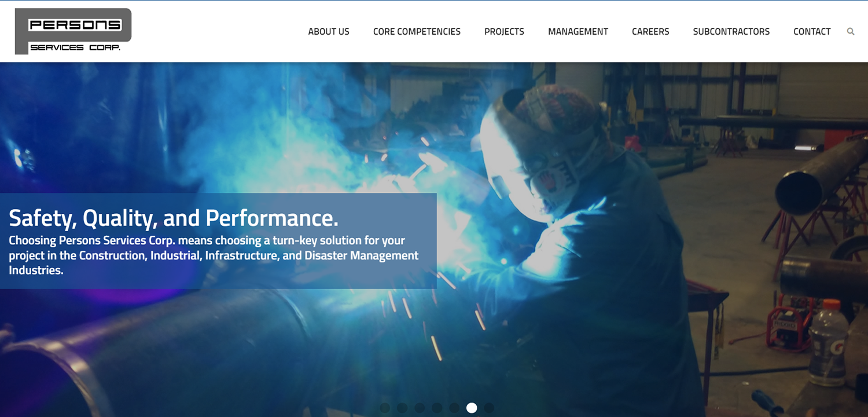Open the About Us menu
868x417 pixels.
tap(329, 32)
